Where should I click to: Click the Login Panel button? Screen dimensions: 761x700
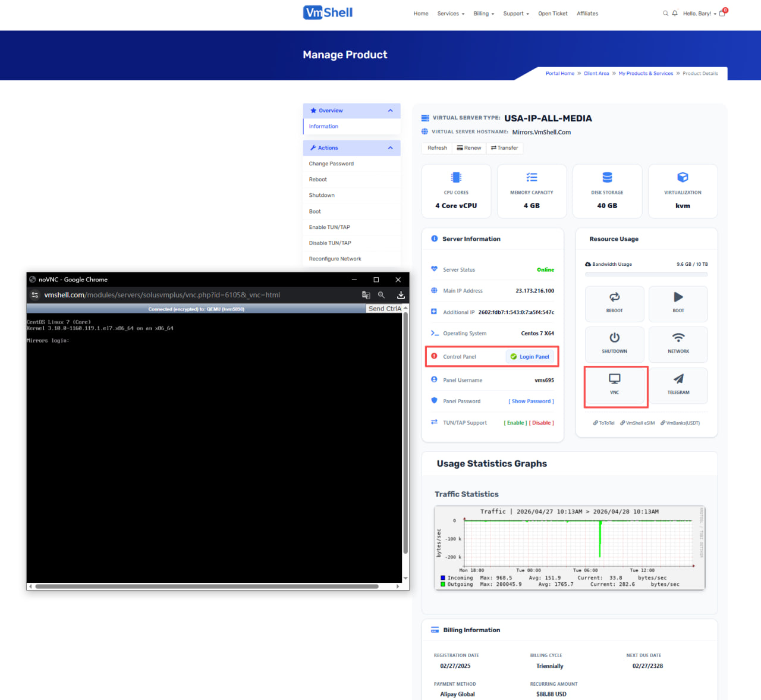(x=530, y=357)
